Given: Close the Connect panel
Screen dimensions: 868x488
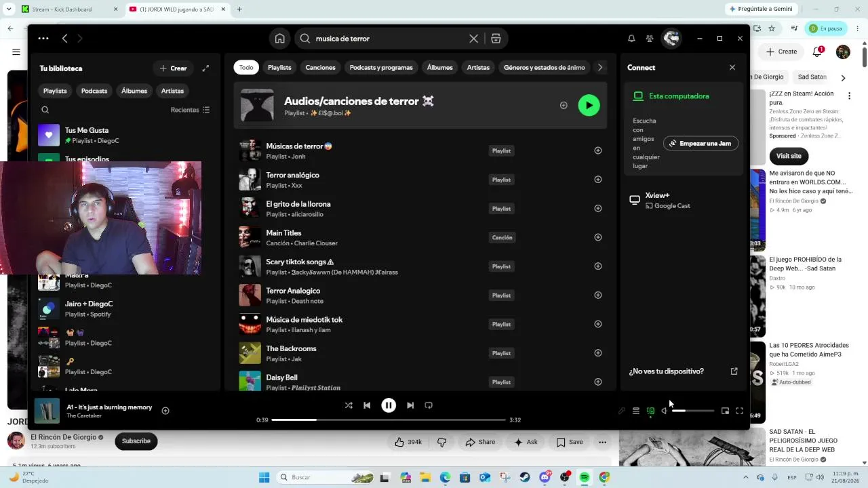Looking at the screenshot, I should (732, 68).
